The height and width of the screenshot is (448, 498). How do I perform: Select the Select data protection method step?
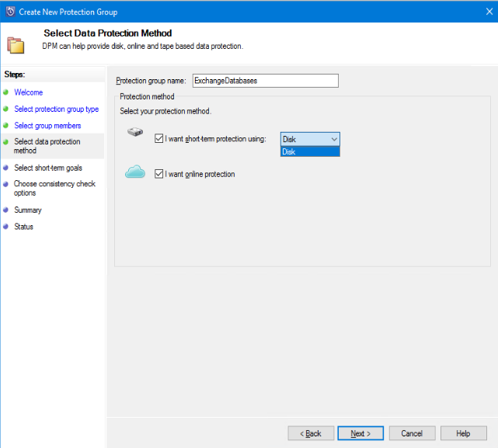click(x=47, y=146)
